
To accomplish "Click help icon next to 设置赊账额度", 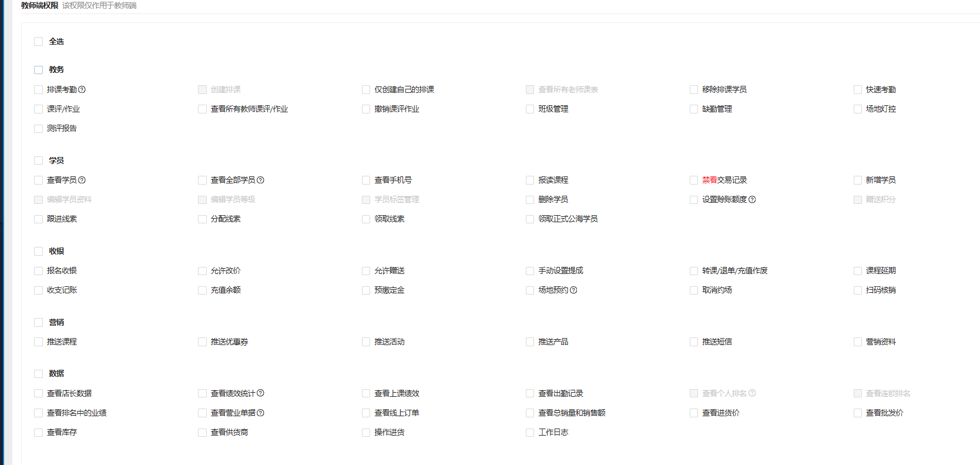I will click(x=753, y=199).
